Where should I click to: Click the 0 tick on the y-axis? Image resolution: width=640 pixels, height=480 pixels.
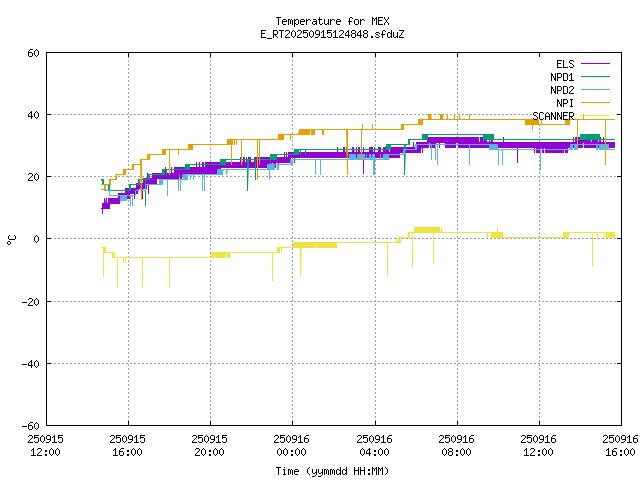click(x=37, y=239)
